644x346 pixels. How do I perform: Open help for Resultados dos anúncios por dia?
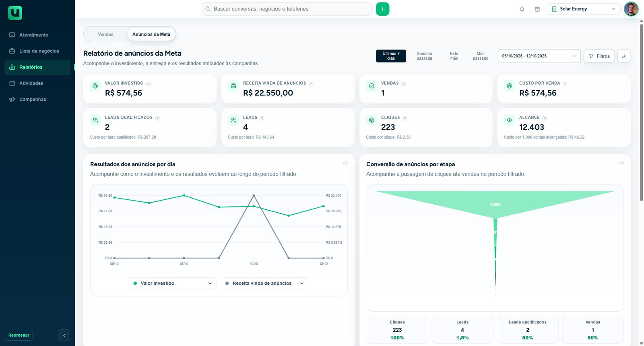click(x=345, y=163)
